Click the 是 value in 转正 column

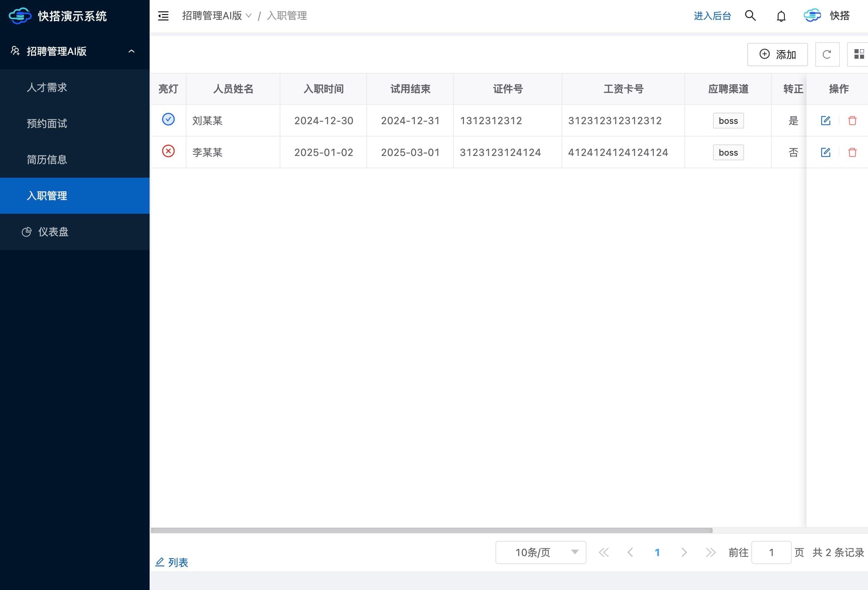click(x=793, y=121)
